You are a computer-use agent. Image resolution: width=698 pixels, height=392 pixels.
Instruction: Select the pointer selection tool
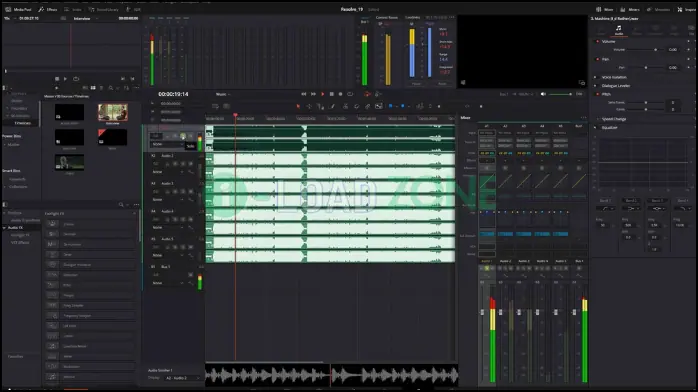click(298, 106)
